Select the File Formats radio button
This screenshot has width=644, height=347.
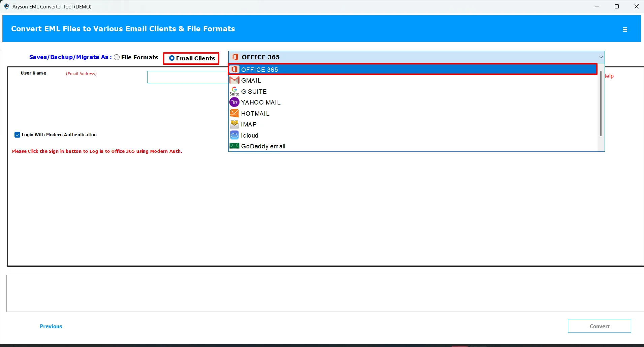117,57
